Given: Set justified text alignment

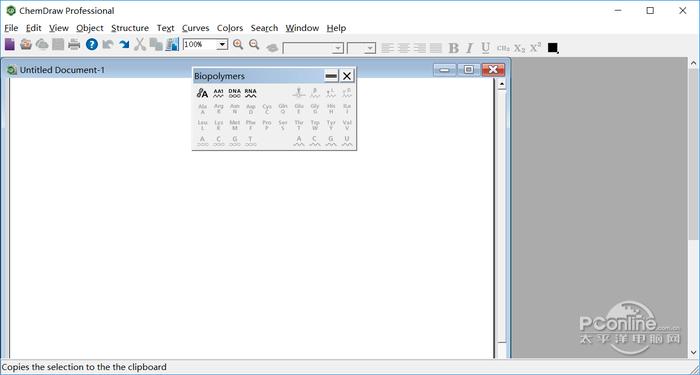Looking at the screenshot, I should click(x=436, y=48).
